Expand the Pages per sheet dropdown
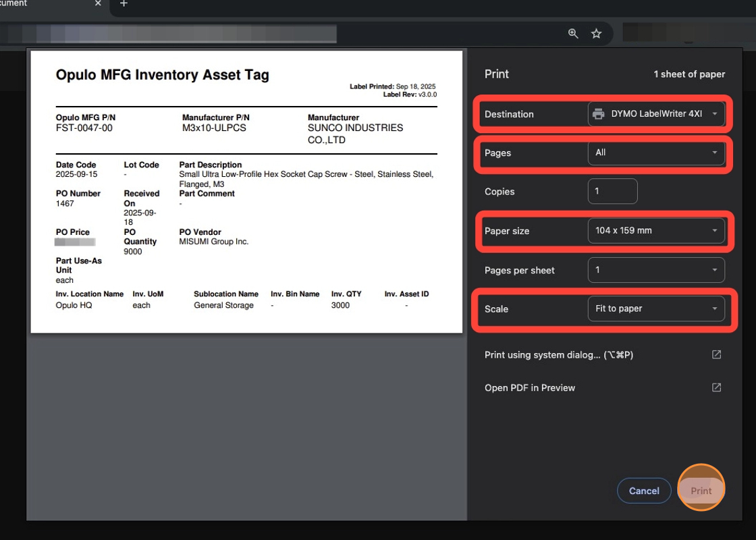Viewport: 756px width, 540px height. (x=656, y=270)
